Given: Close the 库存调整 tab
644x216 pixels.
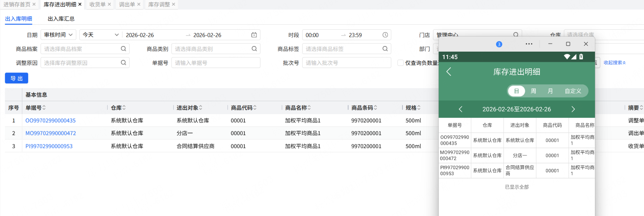Looking at the screenshot, I should [x=174, y=4].
